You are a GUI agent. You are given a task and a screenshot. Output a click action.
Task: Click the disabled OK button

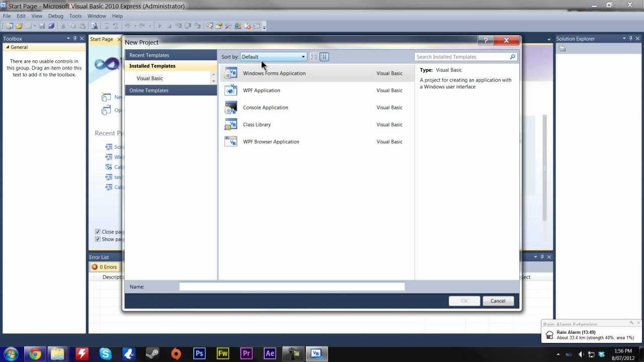(464, 301)
